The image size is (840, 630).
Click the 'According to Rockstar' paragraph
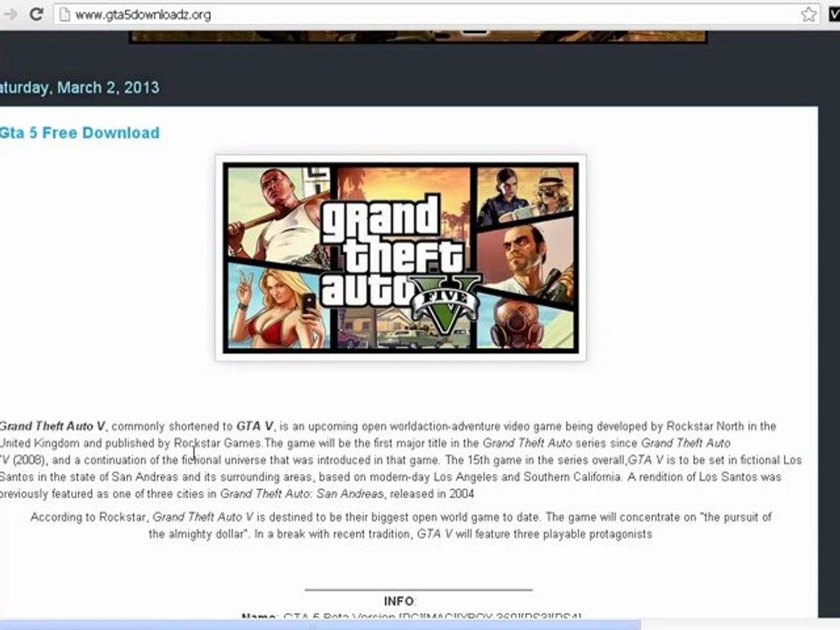[x=401, y=526]
